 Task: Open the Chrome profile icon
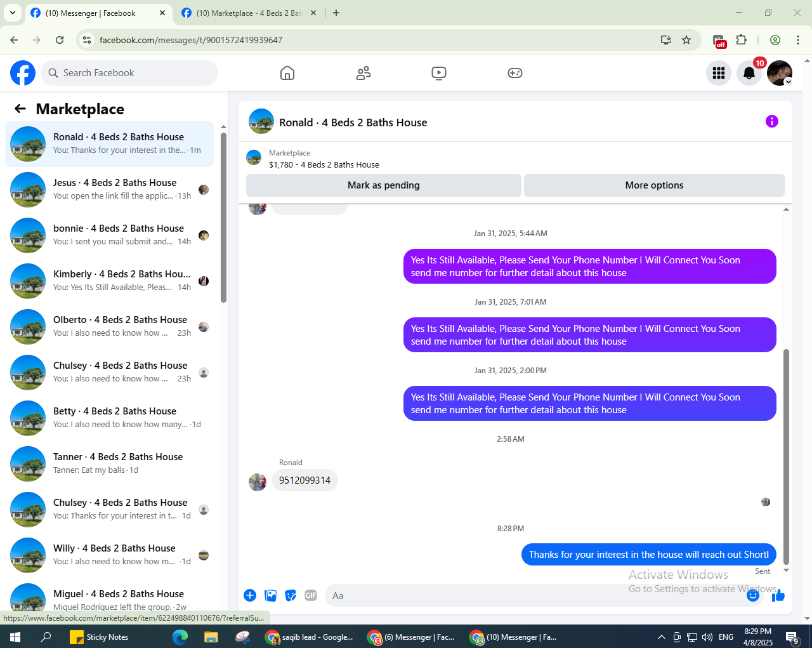pyautogui.click(x=775, y=40)
